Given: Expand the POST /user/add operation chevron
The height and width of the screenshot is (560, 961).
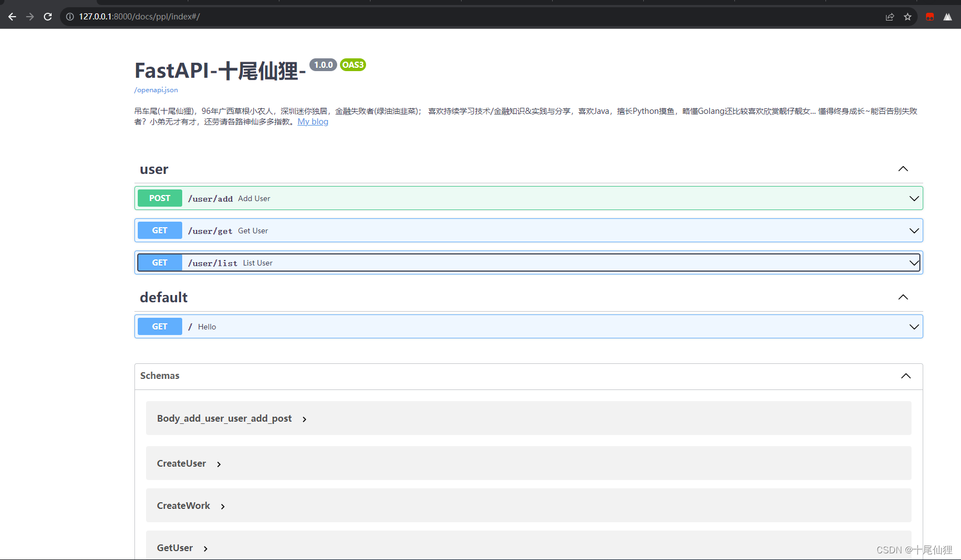Looking at the screenshot, I should coord(914,198).
